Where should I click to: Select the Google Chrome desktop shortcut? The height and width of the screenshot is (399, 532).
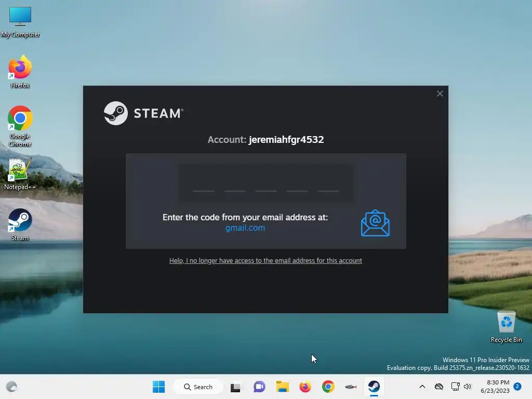pos(20,126)
